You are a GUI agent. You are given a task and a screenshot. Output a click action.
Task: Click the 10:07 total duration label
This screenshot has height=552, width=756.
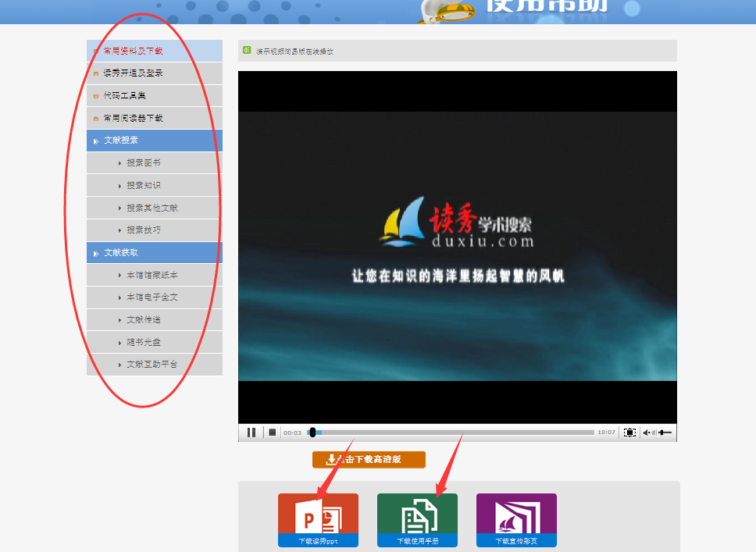coord(606,433)
